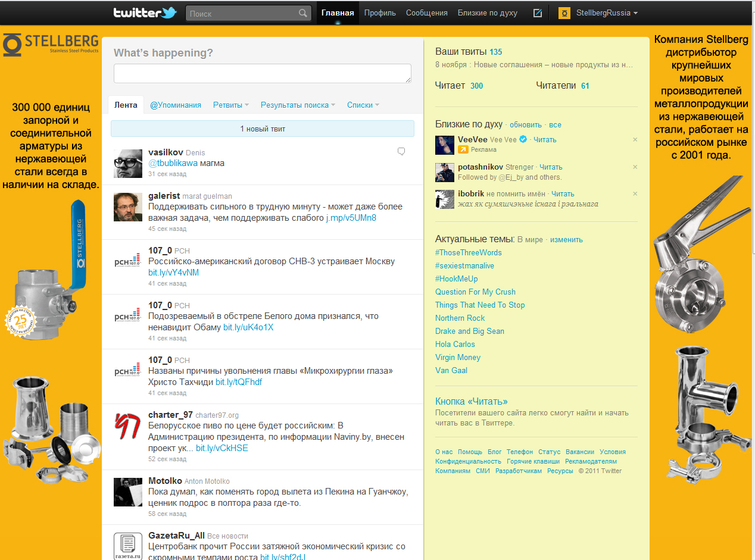The width and height of the screenshot is (755, 560).
Task: Show the 1 новый твит bar
Action: 263,129
